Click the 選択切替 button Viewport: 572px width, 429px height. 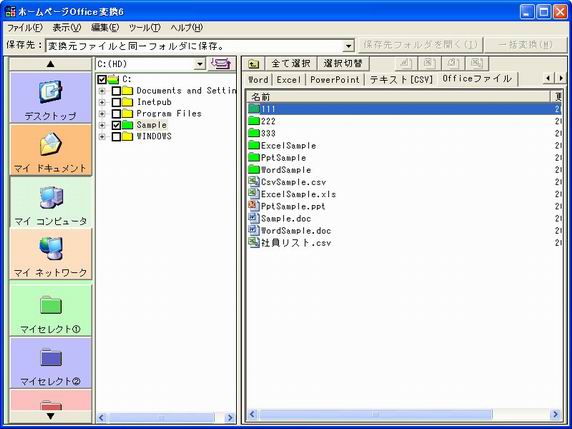click(x=343, y=63)
